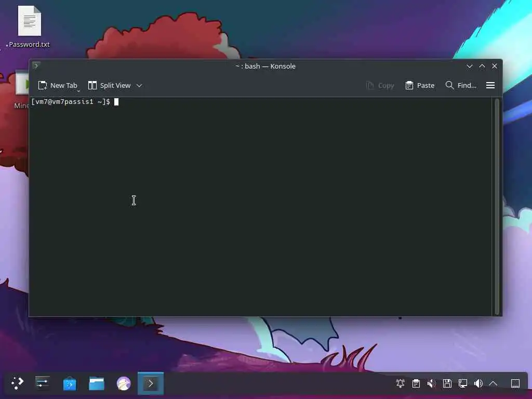Expand the Split View dropdown chevron
The height and width of the screenshot is (399, 532).
(x=139, y=86)
